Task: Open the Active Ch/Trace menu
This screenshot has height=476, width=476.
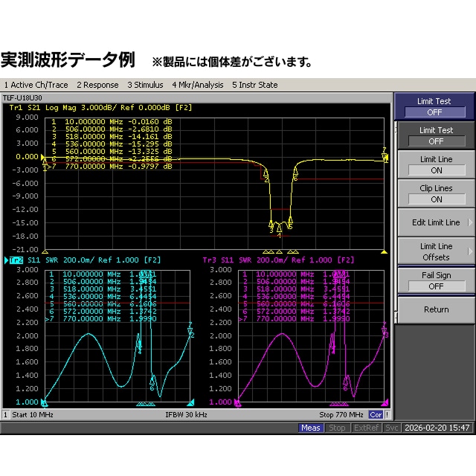Action: pos(36,85)
